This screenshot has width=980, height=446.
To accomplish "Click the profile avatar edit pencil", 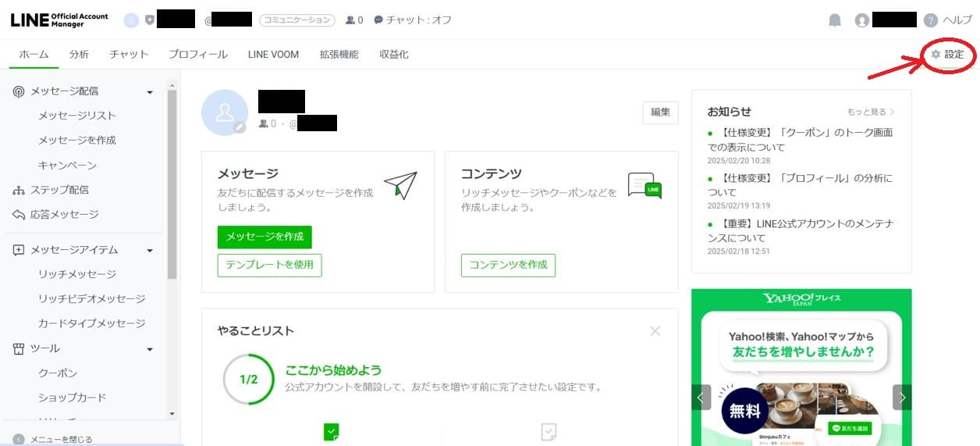I will (240, 127).
